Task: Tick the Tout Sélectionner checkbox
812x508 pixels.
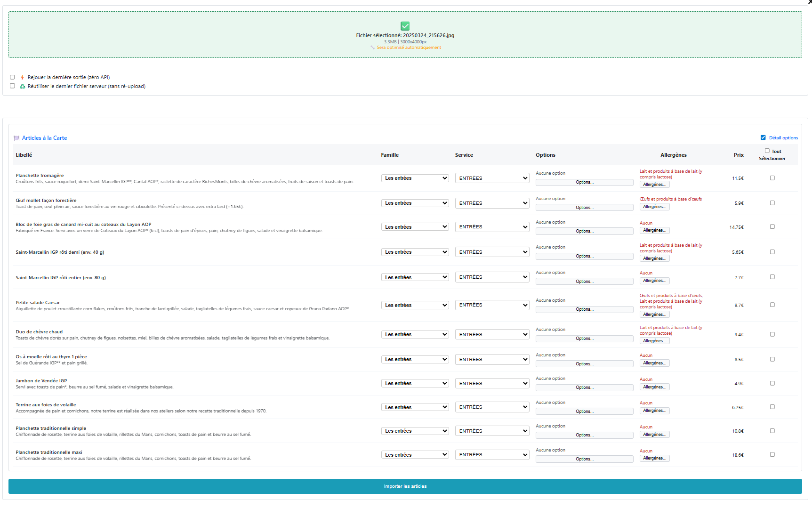Action: point(767,151)
